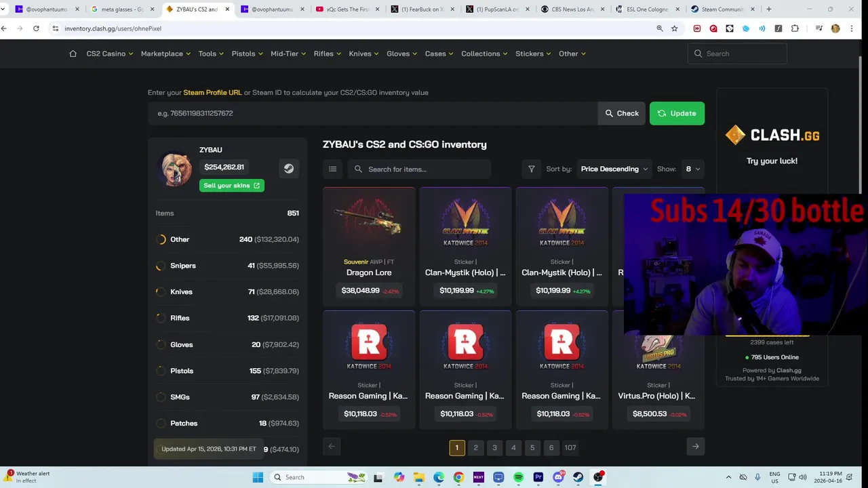Expand the Knives menu
The height and width of the screenshot is (488, 868).
coord(363,54)
